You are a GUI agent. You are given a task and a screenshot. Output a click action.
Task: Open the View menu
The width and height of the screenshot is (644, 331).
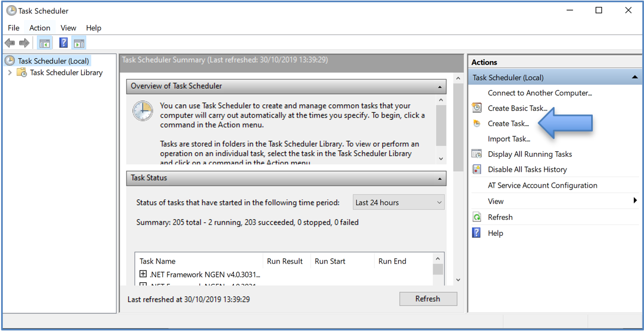(68, 28)
